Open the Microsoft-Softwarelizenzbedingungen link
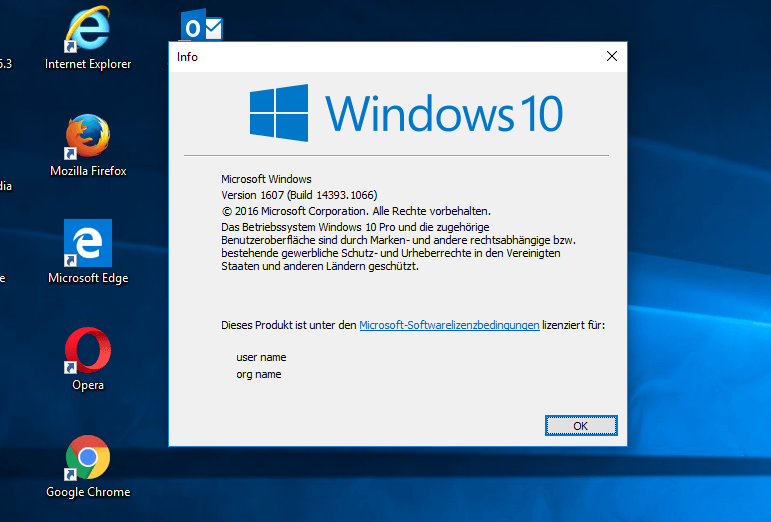 pos(449,325)
